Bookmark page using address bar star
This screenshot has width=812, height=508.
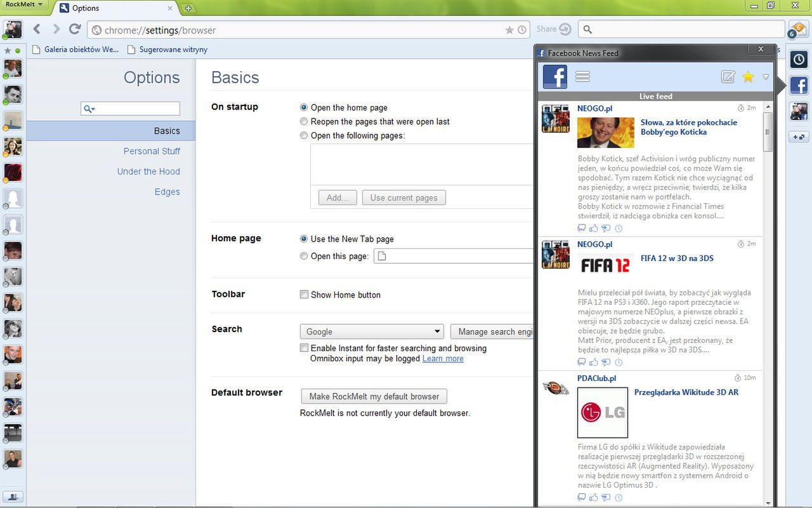point(509,30)
